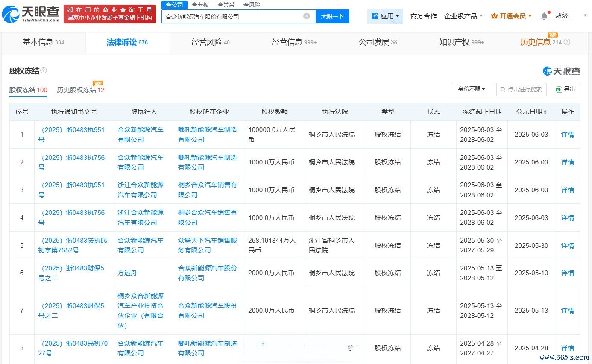Viewport: 592px width, 364px height.
Task: Open 详情 for row 6
Action: [567, 273]
